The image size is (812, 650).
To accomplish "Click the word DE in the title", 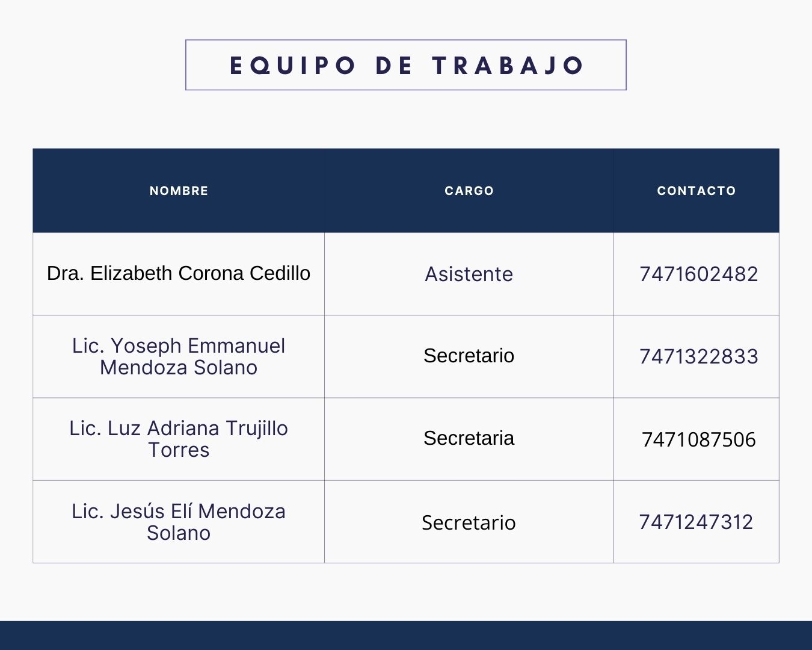I will [394, 66].
